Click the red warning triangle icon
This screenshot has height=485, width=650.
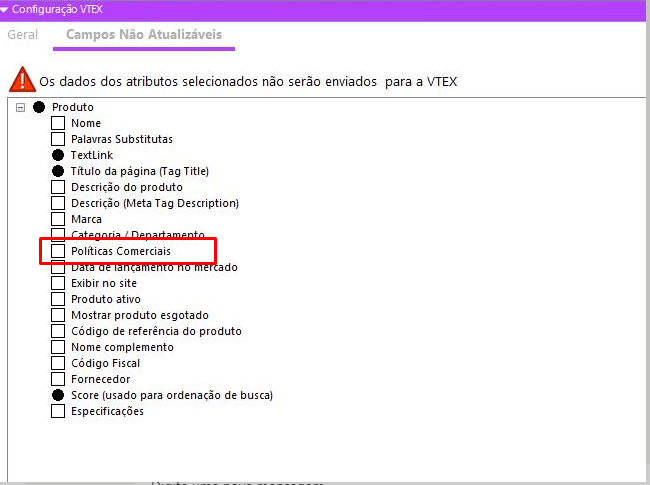click(x=22, y=79)
